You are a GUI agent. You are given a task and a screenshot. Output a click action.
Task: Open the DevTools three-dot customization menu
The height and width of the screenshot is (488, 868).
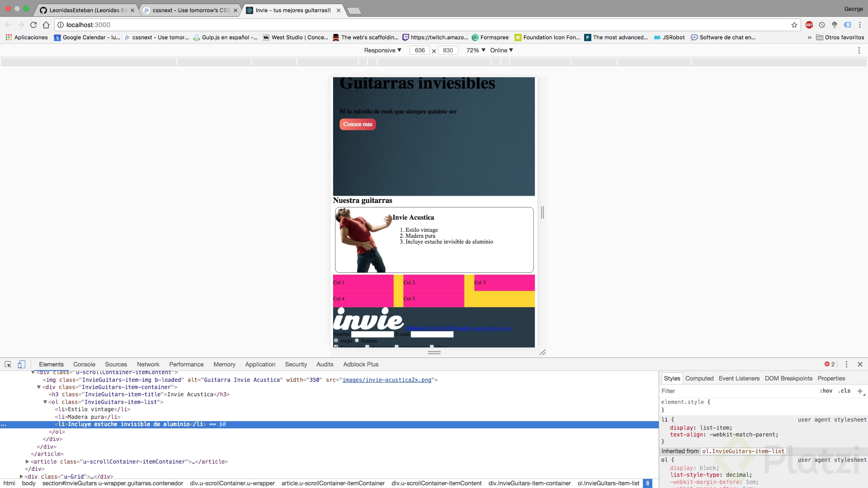pyautogui.click(x=846, y=364)
